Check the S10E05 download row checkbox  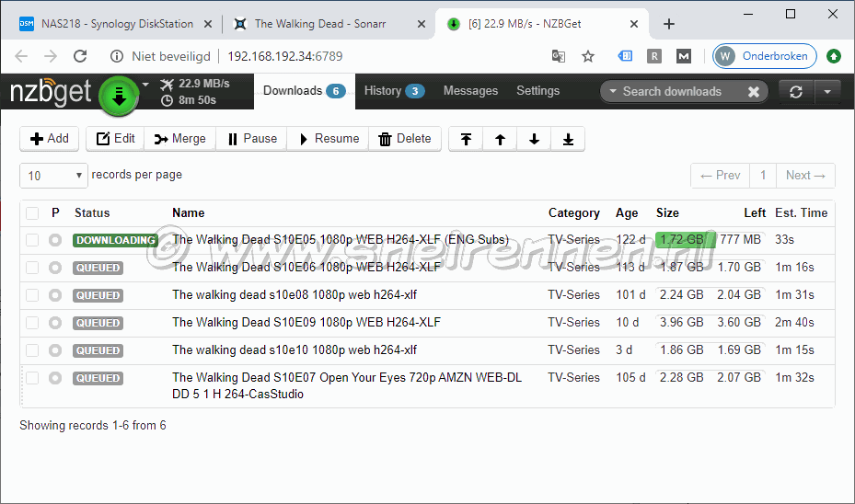32,240
